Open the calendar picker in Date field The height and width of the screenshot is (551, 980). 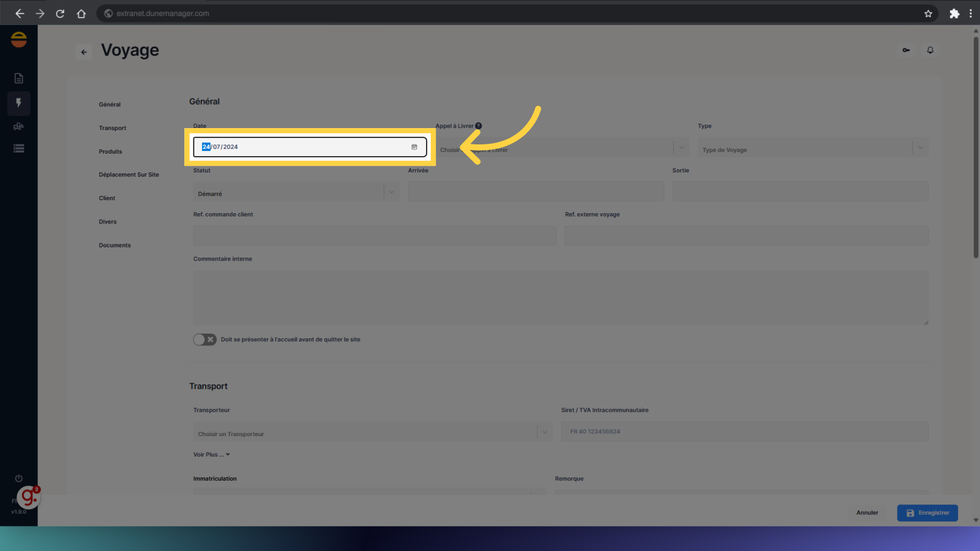pos(414,147)
